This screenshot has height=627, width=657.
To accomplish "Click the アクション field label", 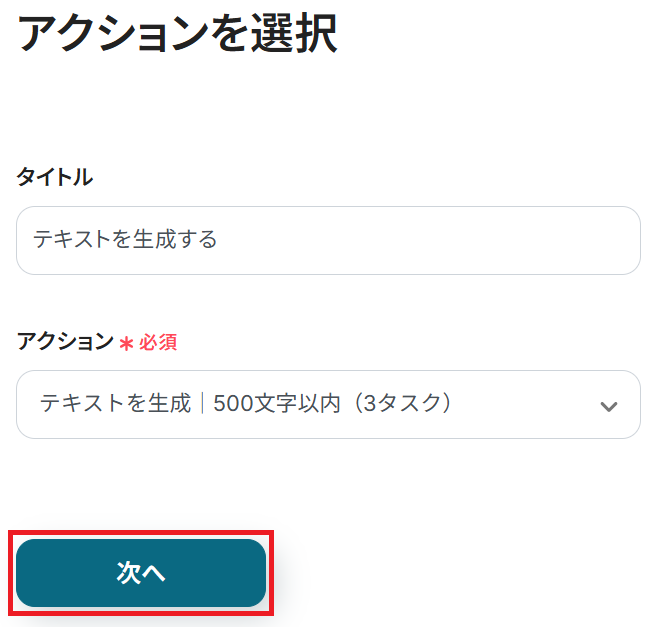I will (65, 342).
